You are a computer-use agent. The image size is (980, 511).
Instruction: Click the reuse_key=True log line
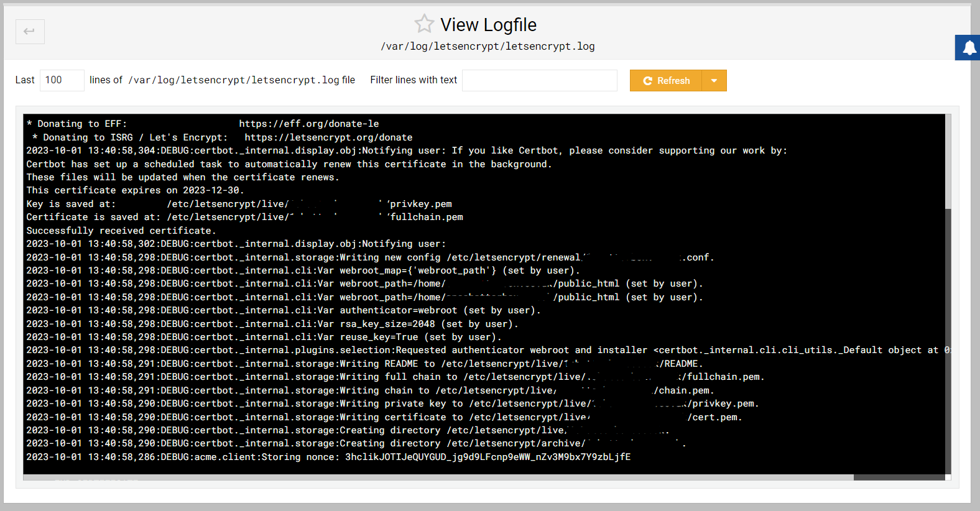coord(264,337)
